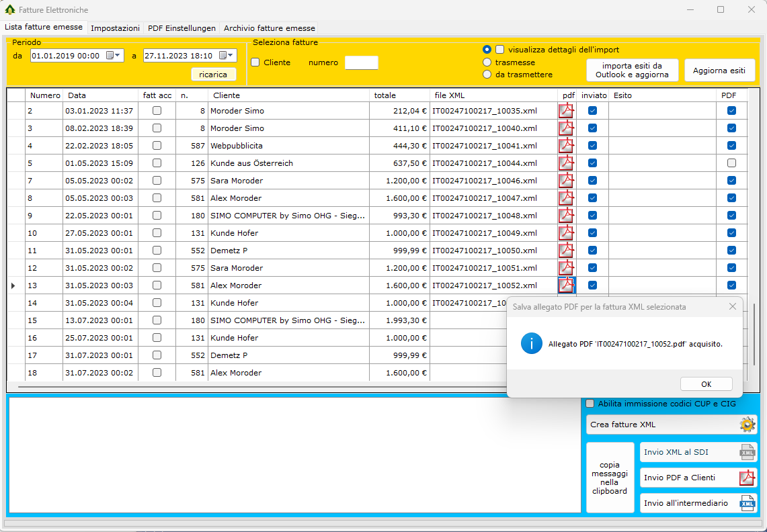Click the XML icon on Invio XML al SDI

tap(747, 452)
